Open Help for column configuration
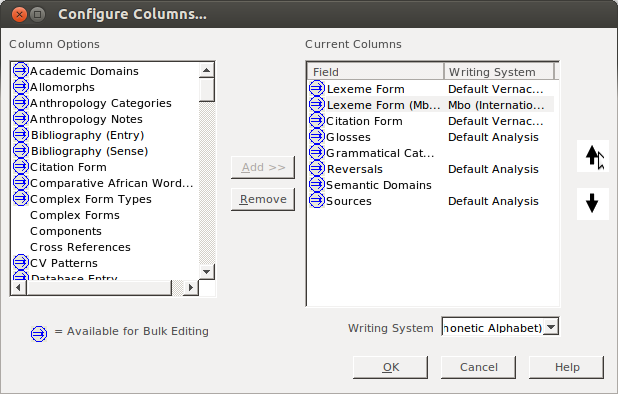618x394 pixels. click(566, 367)
